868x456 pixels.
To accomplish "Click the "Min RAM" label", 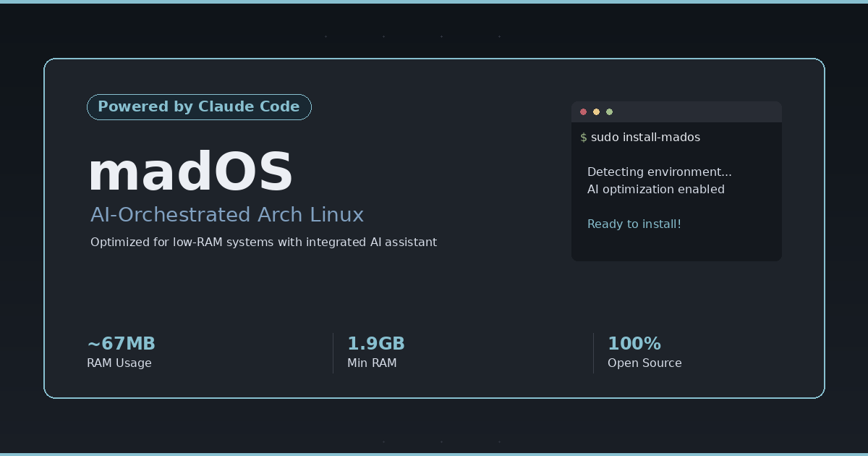I will (x=372, y=363).
